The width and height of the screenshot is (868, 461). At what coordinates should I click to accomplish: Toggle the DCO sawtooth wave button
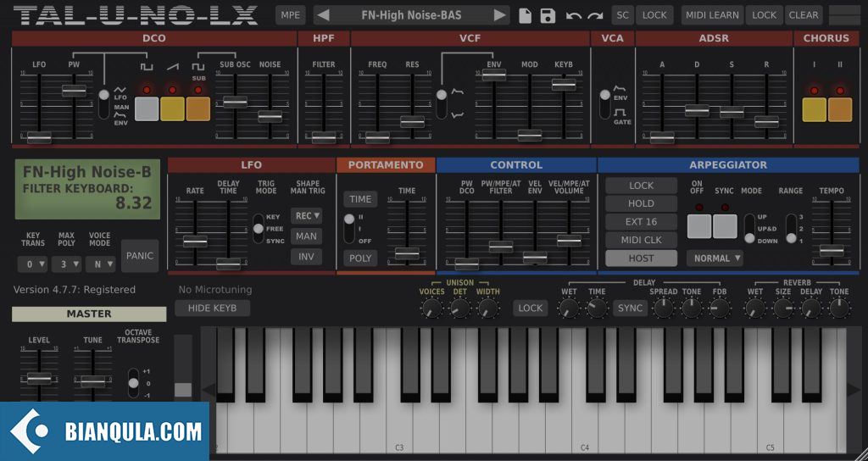click(x=172, y=109)
